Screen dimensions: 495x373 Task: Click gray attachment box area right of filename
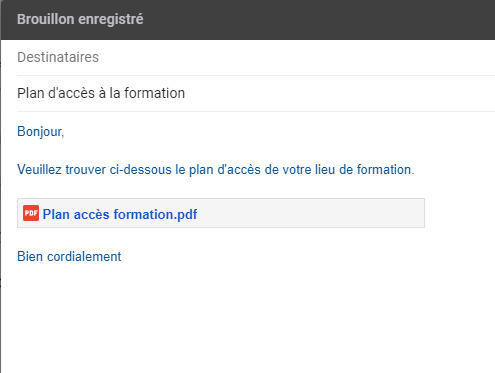(310, 213)
